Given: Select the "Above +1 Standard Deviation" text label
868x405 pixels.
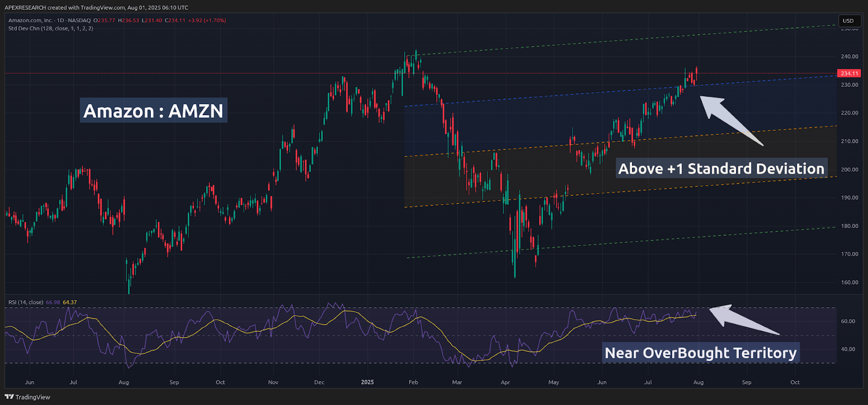Looking at the screenshot, I should click(722, 169).
